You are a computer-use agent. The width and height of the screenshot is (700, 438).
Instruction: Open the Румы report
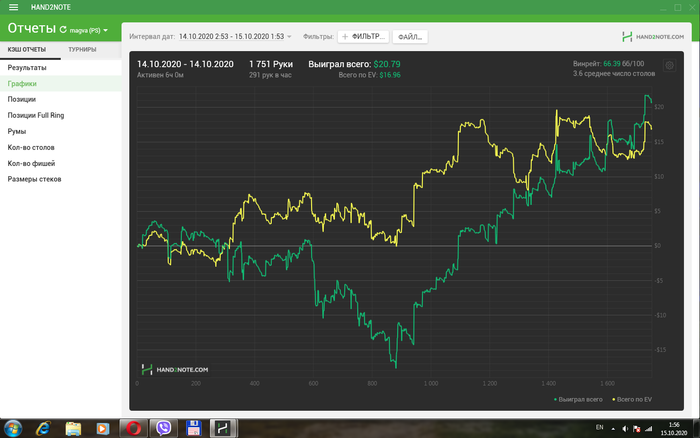click(61, 131)
